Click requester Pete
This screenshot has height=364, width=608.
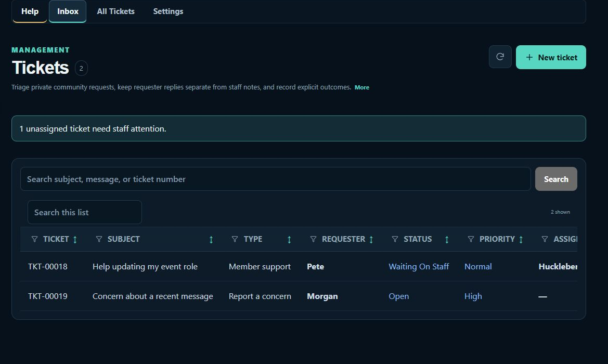[x=315, y=267]
